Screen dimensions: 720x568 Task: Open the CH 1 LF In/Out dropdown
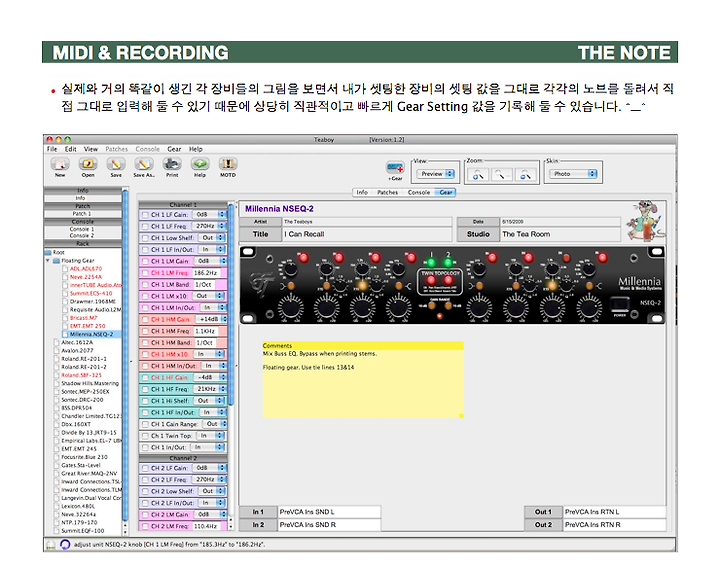212,249
